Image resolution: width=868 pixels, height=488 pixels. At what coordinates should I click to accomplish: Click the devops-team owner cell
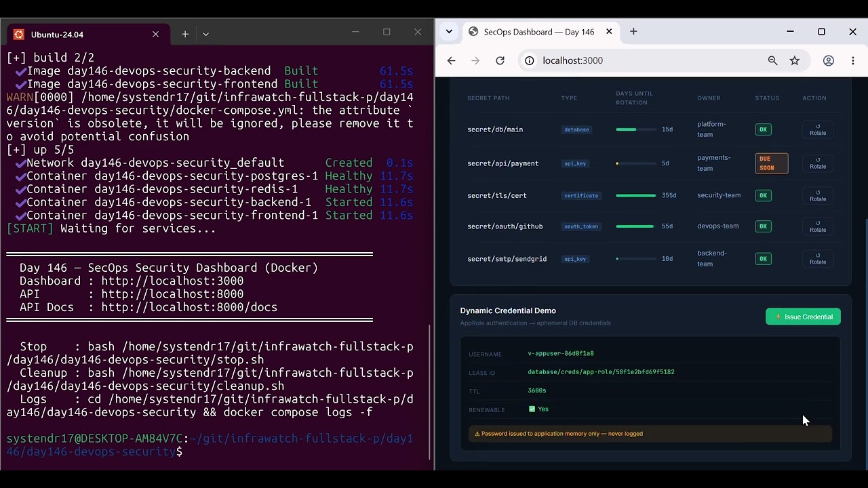(717, 226)
